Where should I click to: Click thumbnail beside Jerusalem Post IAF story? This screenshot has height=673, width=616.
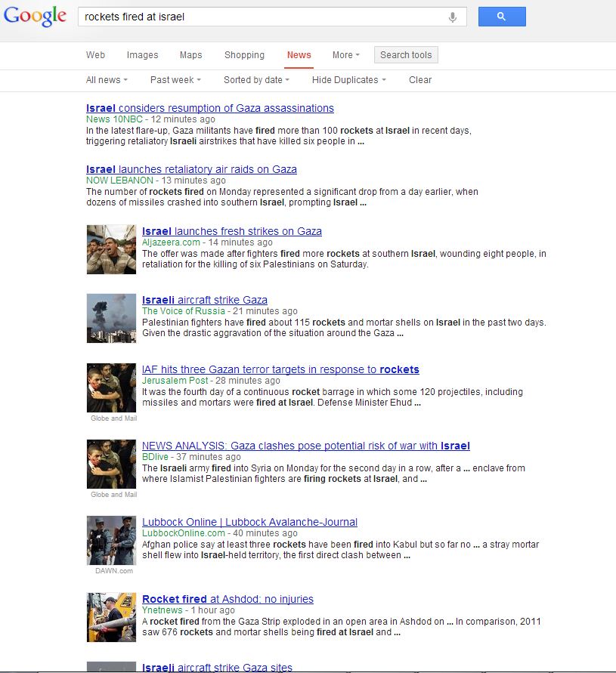coord(111,388)
